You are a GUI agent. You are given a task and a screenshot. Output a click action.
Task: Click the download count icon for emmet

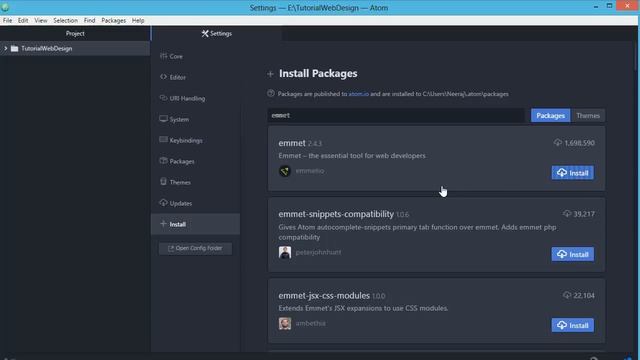[558, 142]
